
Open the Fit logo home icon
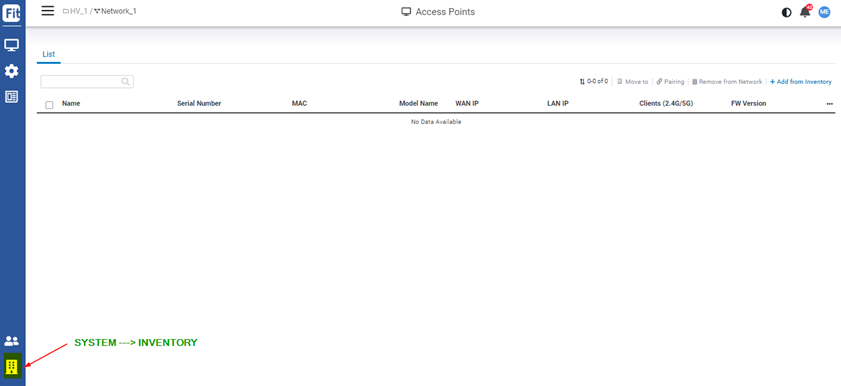(12, 12)
